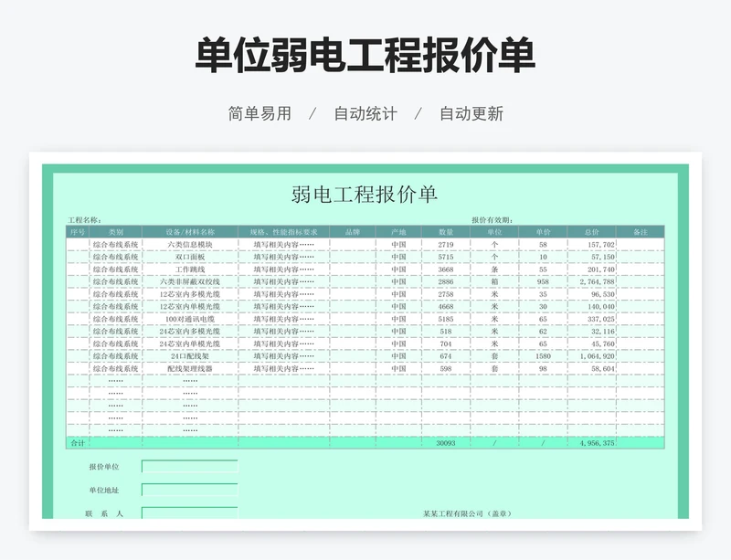Click the 类别 column header
The image size is (731, 560).
(x=116, y=232)
